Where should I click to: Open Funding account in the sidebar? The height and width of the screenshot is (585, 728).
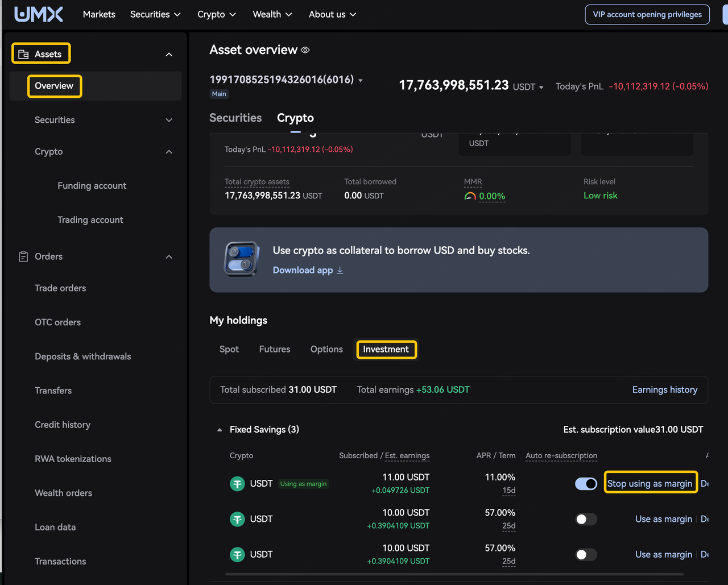(92, 186)
